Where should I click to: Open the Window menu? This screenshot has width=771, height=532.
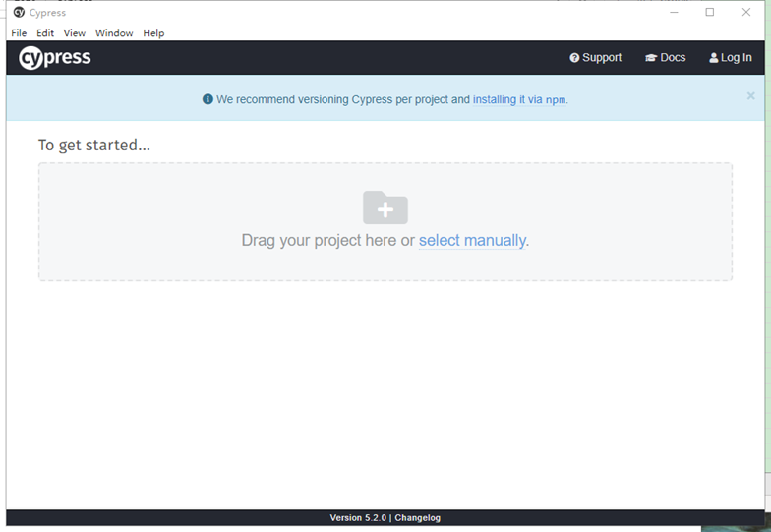coord(114,33)
